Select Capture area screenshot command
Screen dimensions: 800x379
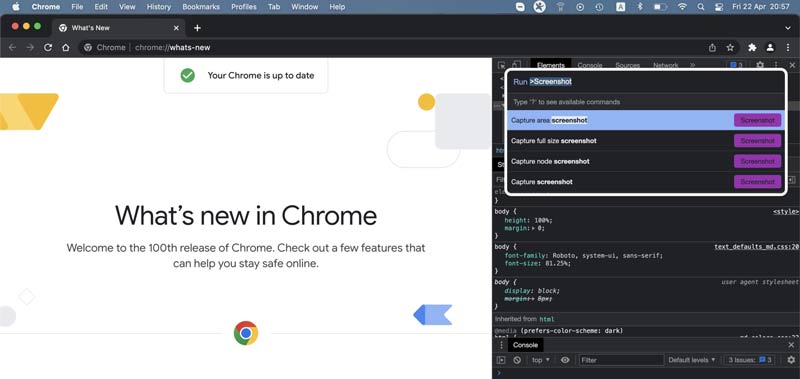pyautogui.click(x=645, y=120)
